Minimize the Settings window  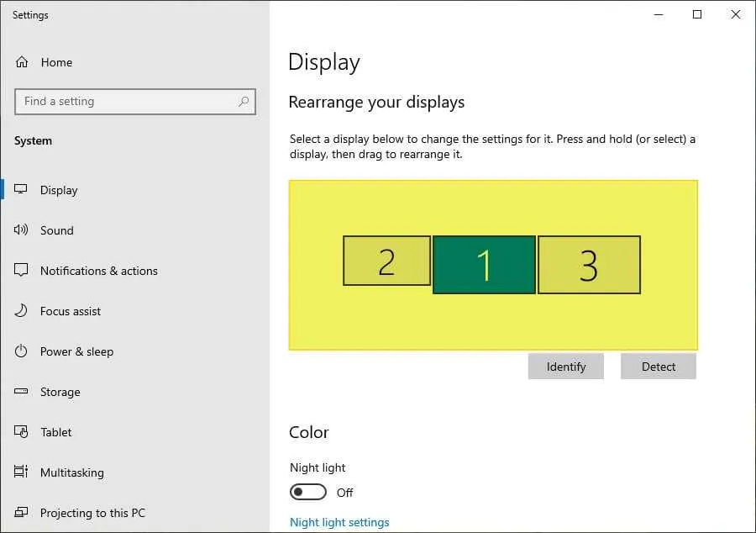659,14
